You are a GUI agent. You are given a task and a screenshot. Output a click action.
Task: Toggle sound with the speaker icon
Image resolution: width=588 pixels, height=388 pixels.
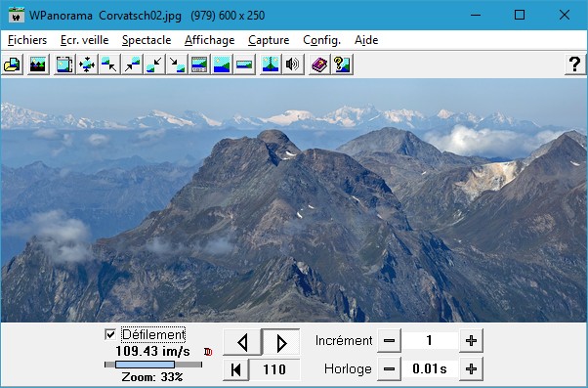point(293,65)
